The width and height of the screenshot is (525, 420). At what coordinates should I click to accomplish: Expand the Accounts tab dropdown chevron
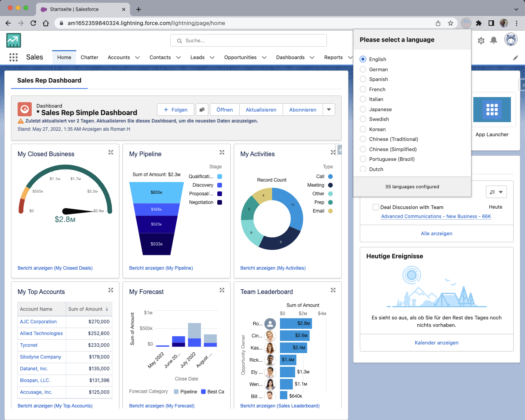[137, 58]
